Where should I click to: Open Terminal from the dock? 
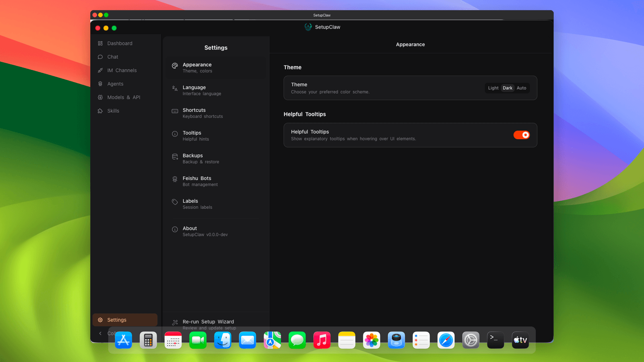point(495,340)
